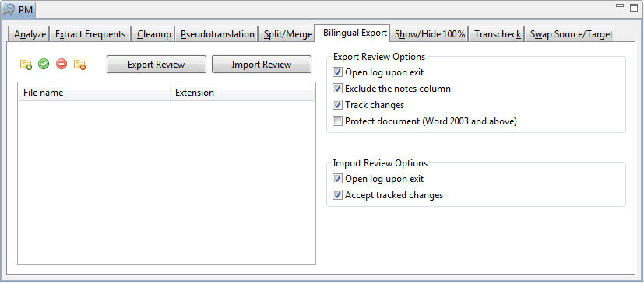Enable Protect document checkbox

pyautogui.click(x=338, y=121)
